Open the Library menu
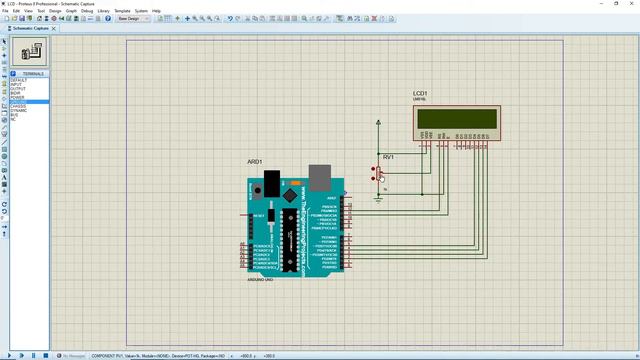 coord(103,11)
